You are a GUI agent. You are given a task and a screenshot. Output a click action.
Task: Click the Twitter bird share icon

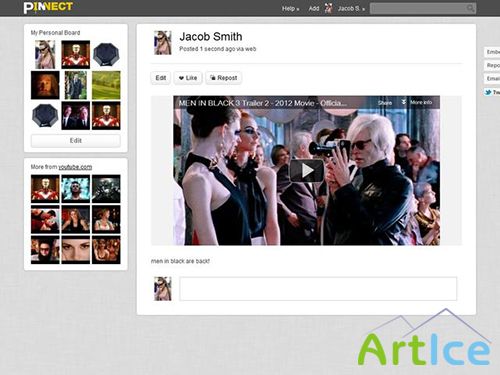(488, 92)
